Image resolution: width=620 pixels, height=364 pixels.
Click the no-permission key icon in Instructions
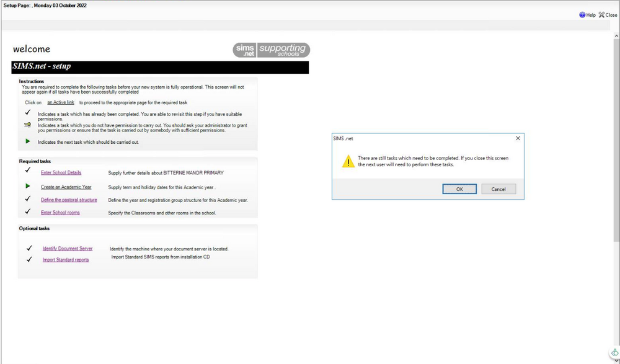point(27,125)
